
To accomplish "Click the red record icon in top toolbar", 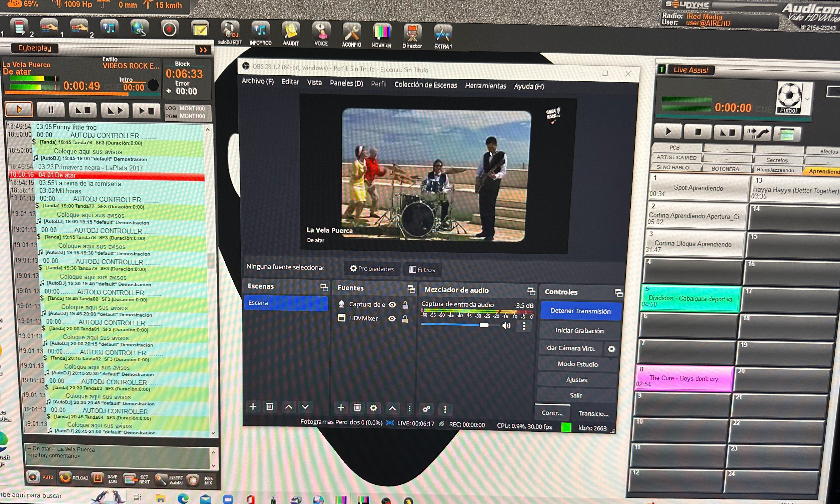I will coord(169,30).
